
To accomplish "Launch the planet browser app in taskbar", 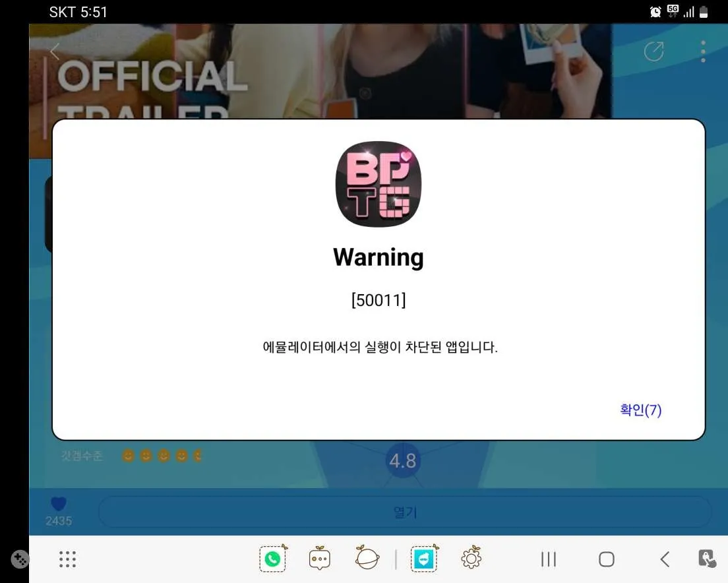I will pos(367,559).
